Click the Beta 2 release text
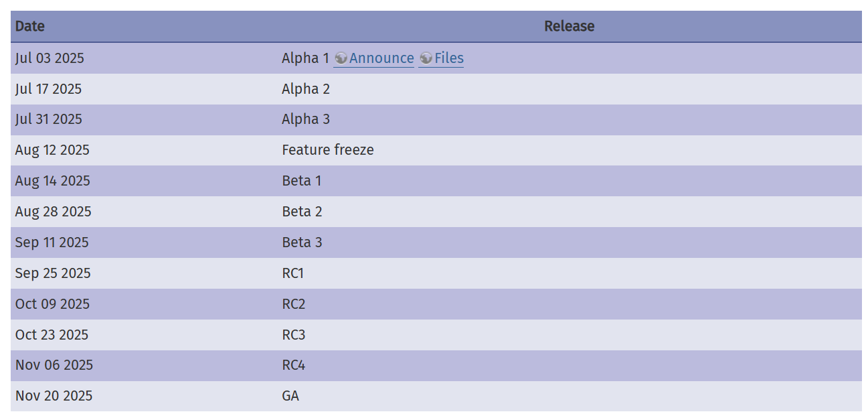The image size is (868, 418). [302, 212]
